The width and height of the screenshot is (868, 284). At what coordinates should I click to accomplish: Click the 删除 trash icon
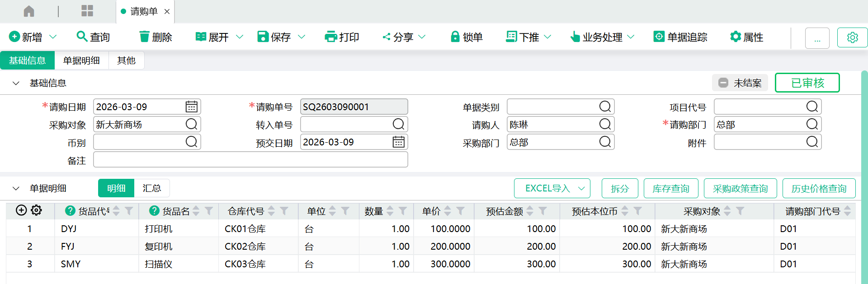pos(144,37)
